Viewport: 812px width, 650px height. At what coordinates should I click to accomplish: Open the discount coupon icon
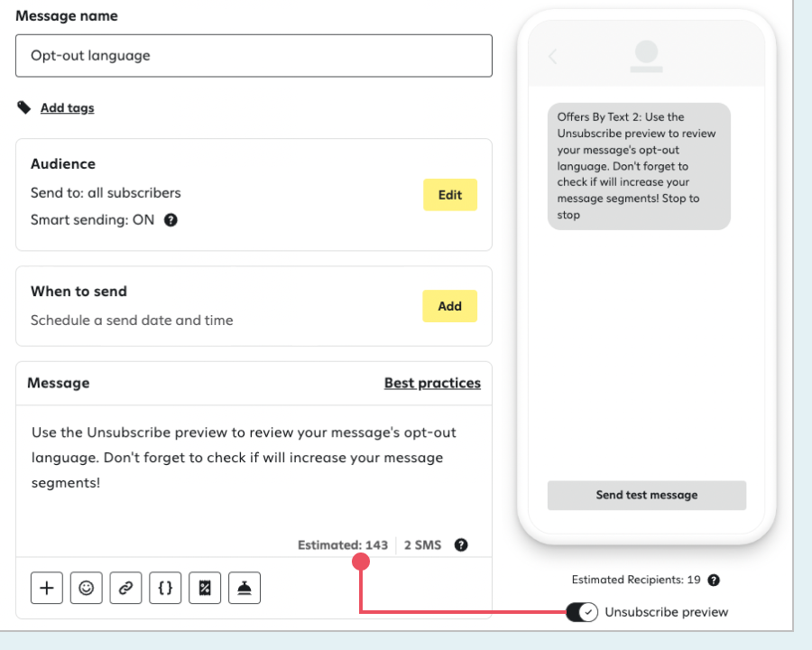[x=205, y=588]
